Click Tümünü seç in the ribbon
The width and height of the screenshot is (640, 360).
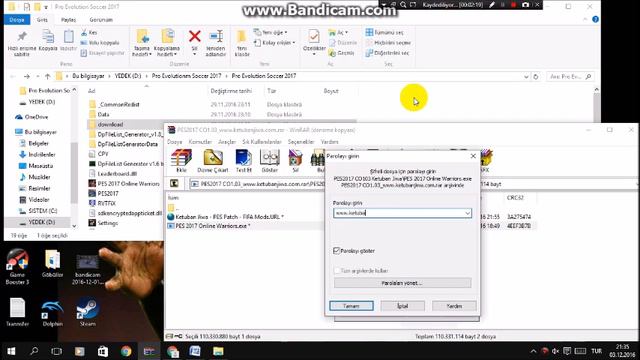[x=384, y=32]
